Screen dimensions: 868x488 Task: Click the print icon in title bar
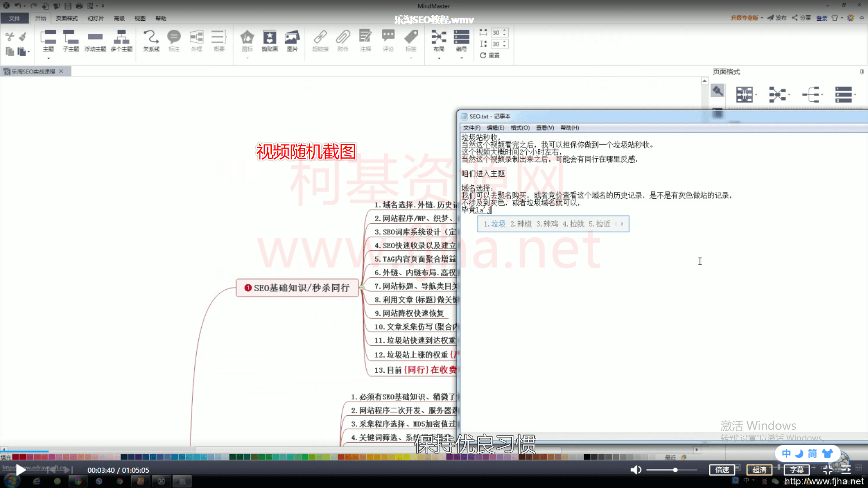(x=79, y=6)
